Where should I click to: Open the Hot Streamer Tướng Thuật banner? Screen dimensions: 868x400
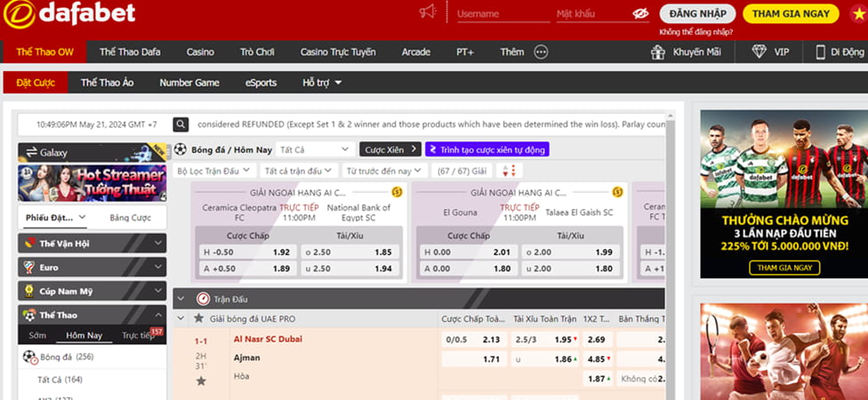[92, 183]
